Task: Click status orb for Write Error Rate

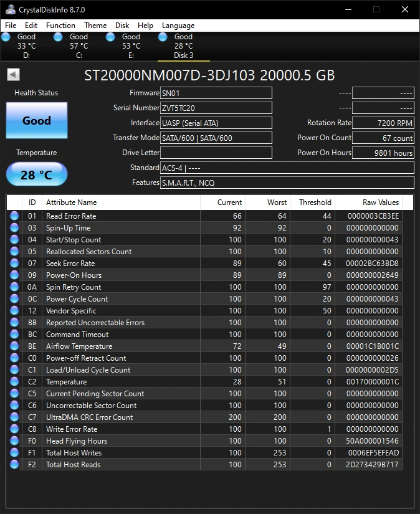Action: (x=14, y=429)
